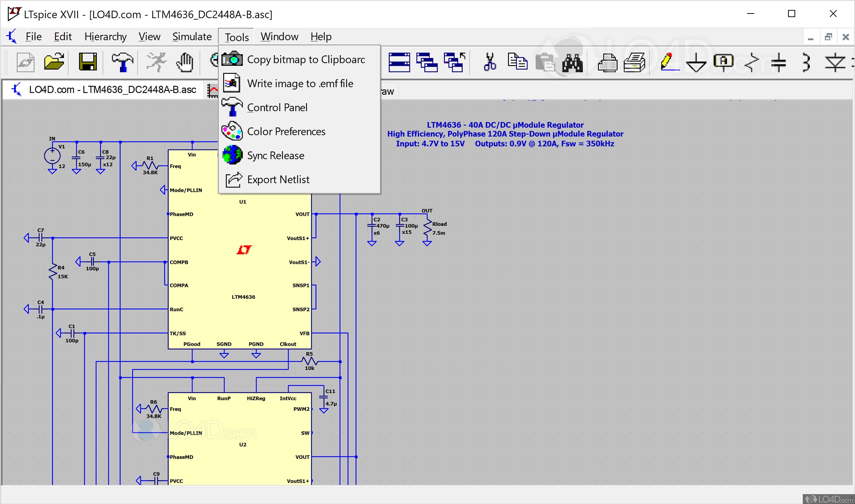This screenshot has width=855, height=504.
Task: Click the Cascade windows toolbar icon
Action: (426, 62)
